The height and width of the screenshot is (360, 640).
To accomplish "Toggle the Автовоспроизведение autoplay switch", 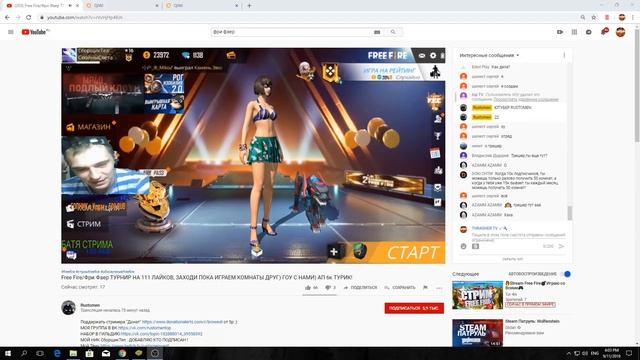I will click(566, 274).
